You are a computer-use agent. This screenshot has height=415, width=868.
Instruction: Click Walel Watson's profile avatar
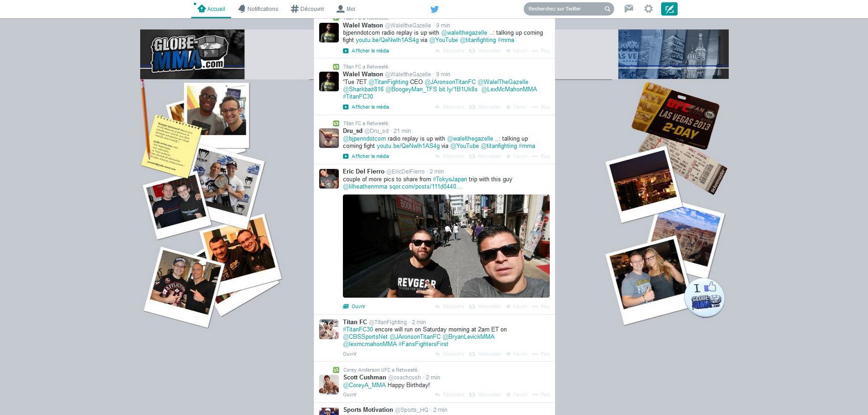pos(329,32)
